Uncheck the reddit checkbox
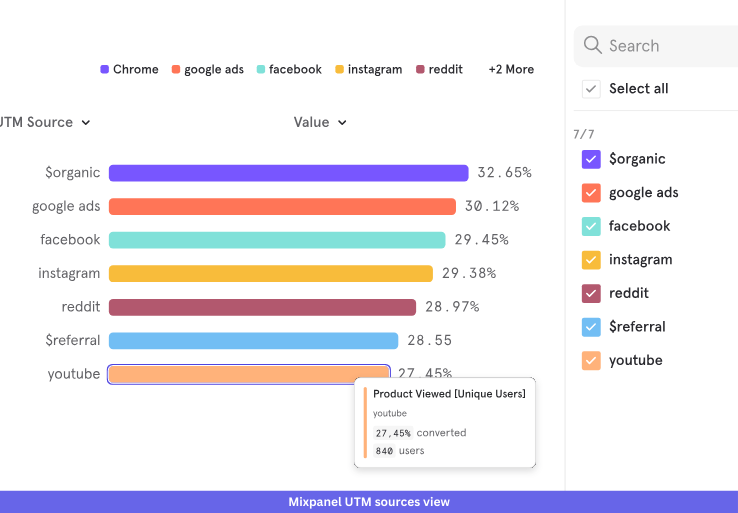738x513 pixels. point(591,293)
